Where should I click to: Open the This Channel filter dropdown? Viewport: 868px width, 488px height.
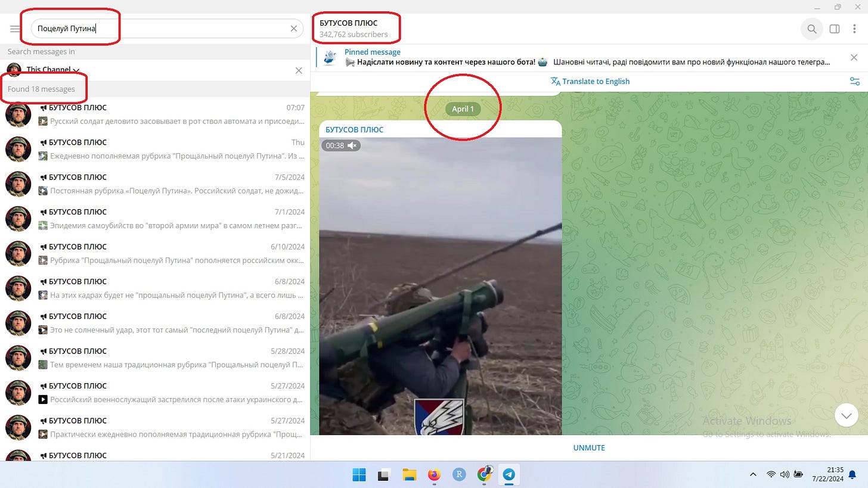coord(53,70)
